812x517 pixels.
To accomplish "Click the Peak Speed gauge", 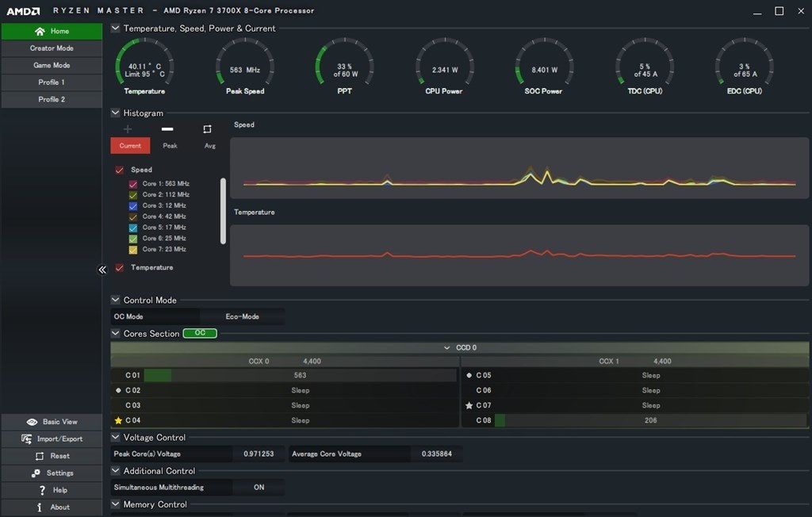I will [245, 66].
